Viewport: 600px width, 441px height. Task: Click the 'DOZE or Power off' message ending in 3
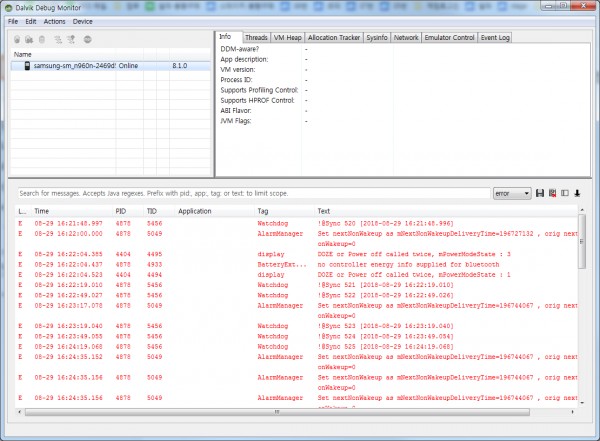(414, 254)
